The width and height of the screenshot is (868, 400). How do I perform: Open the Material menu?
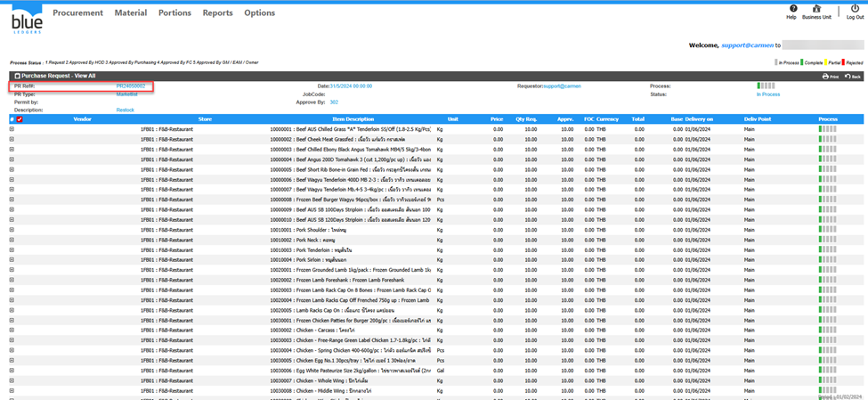click(131, 13)
